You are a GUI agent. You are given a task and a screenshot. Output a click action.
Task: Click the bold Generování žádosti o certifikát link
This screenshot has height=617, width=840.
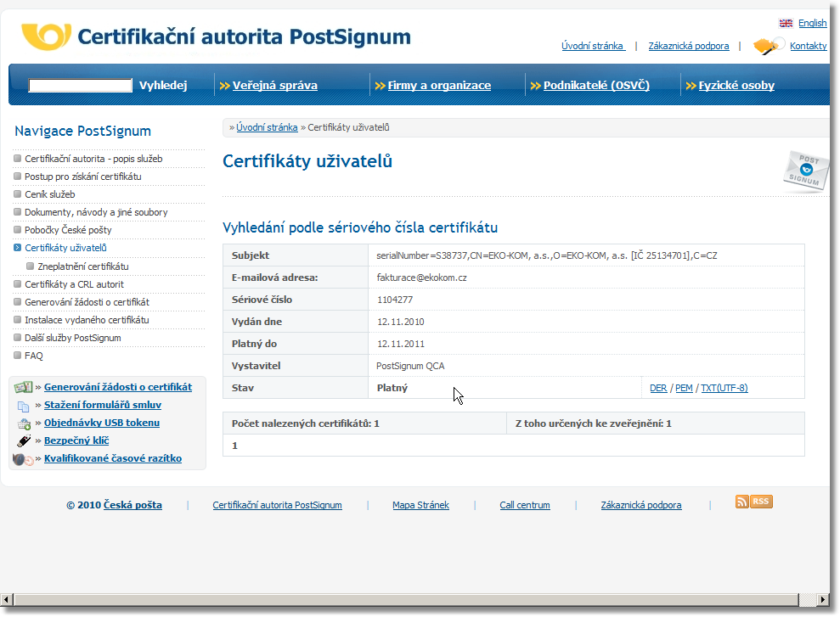point(118,387)
